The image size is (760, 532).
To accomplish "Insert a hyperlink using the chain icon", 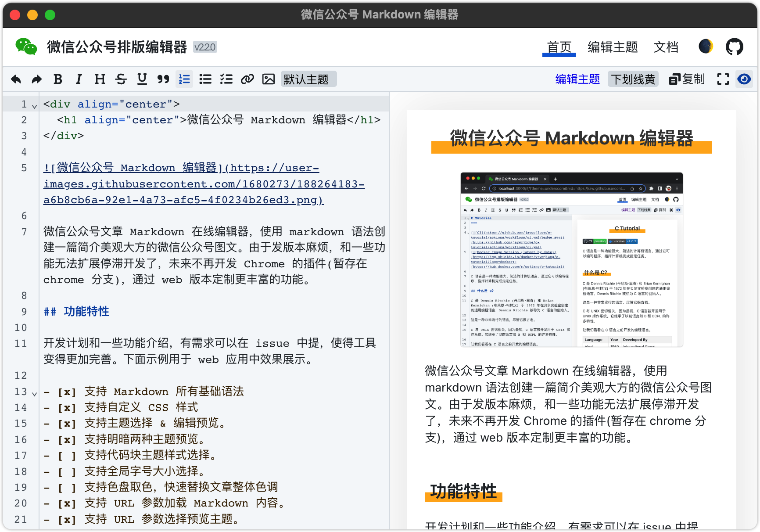I will click(x=247, y=79).
